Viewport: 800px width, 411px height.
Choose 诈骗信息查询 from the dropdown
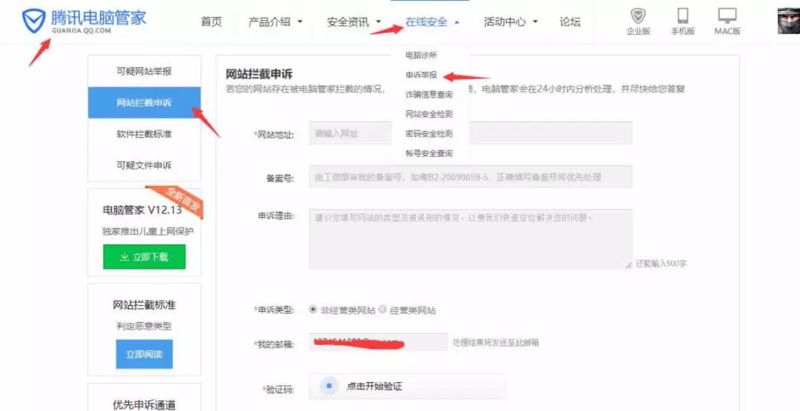click(429, 94)
